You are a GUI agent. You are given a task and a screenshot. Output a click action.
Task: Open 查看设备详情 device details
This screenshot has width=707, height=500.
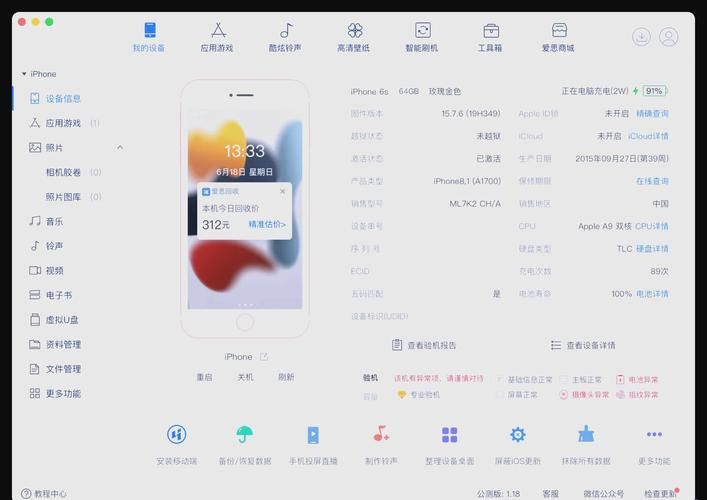[x=583, y=345]
